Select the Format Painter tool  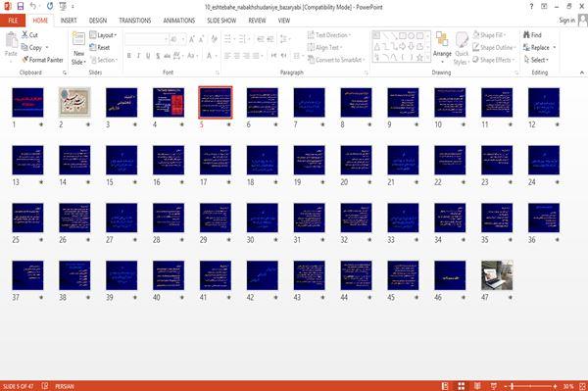42,60
